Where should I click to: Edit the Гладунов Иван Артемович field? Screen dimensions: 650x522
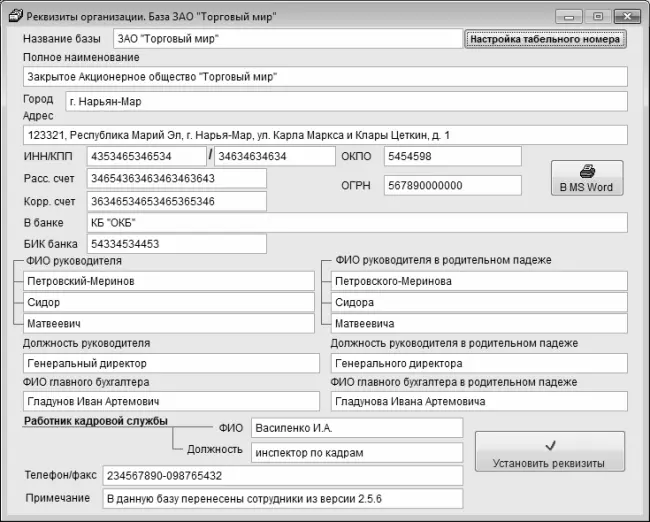[171, 401]
